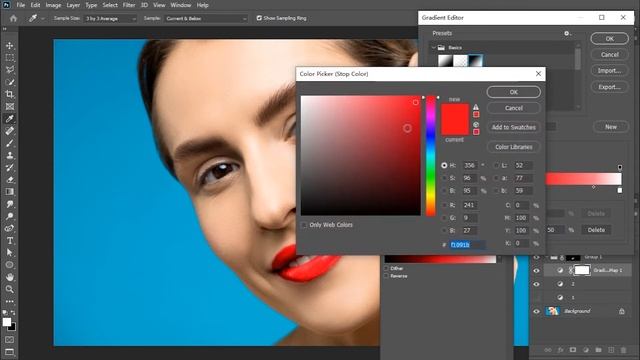Click the out-of-gamut warning triangle

tap(476, 107)
